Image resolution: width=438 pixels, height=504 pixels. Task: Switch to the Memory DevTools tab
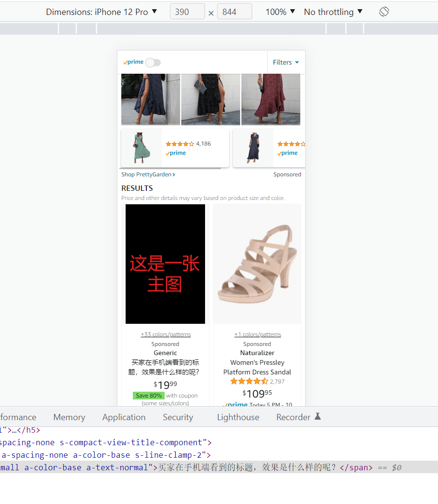coord(69,417)
